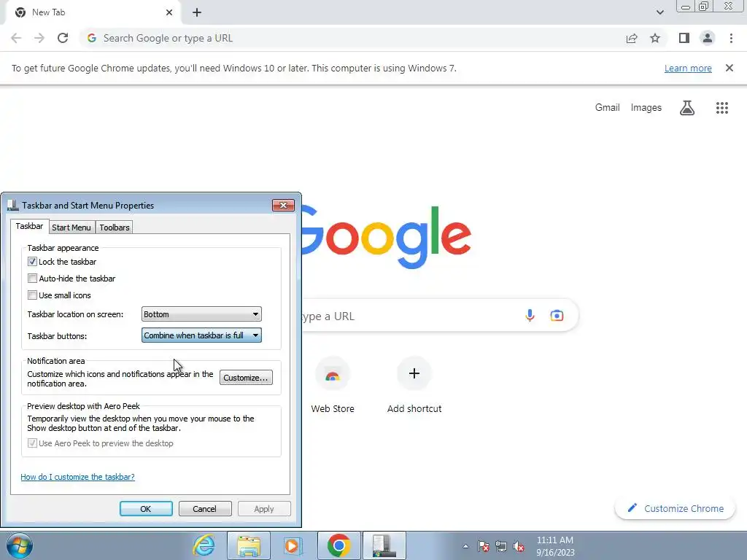Open Windows Explorer from taskbar
Image resolution: width=747 pixels, height=560 pixels.
click(249, 545)
